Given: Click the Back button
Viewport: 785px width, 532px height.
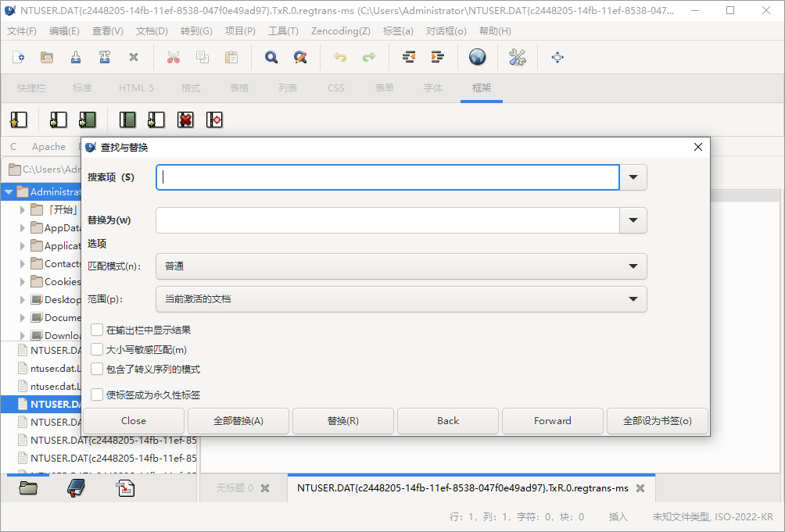Looking at the screenshot, I should (448, 421).
